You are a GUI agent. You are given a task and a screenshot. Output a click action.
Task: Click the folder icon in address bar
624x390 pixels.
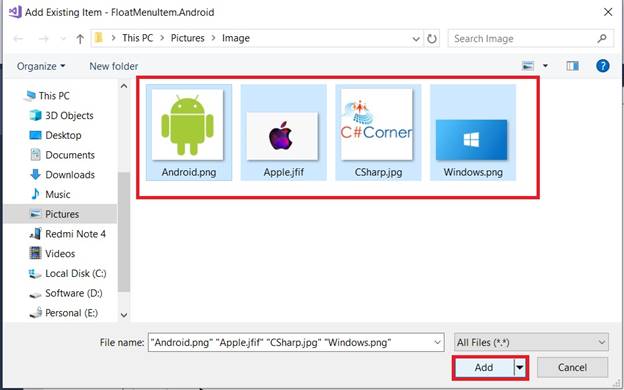tap(99, 38)
